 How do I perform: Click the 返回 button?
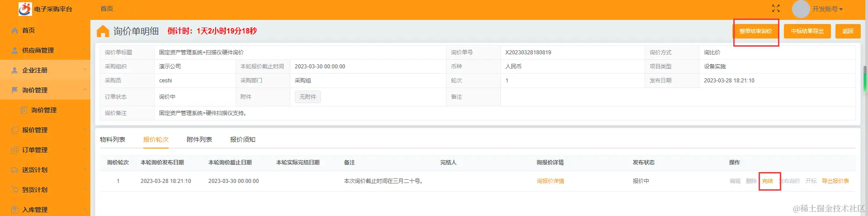pos(848,31)
